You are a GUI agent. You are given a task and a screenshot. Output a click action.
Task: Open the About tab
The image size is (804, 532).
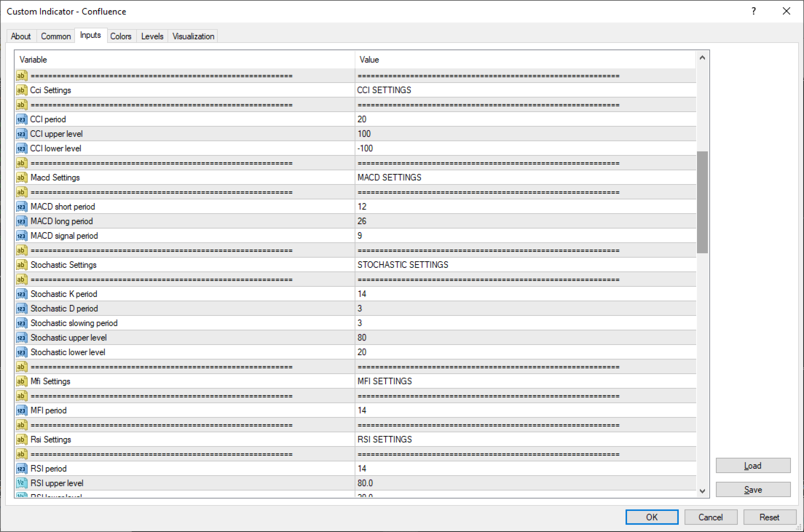pyautogui.click(x=21, y=36)
